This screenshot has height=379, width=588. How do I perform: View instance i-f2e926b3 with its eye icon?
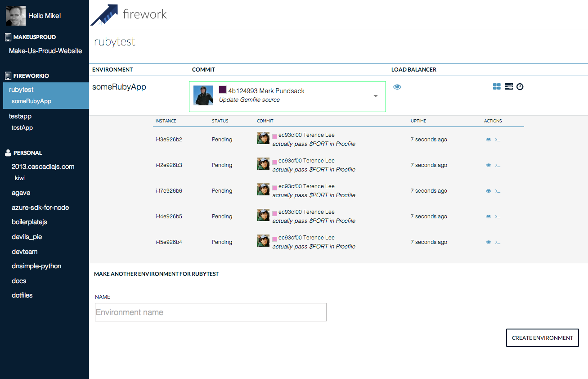click(x=489, y=165)
